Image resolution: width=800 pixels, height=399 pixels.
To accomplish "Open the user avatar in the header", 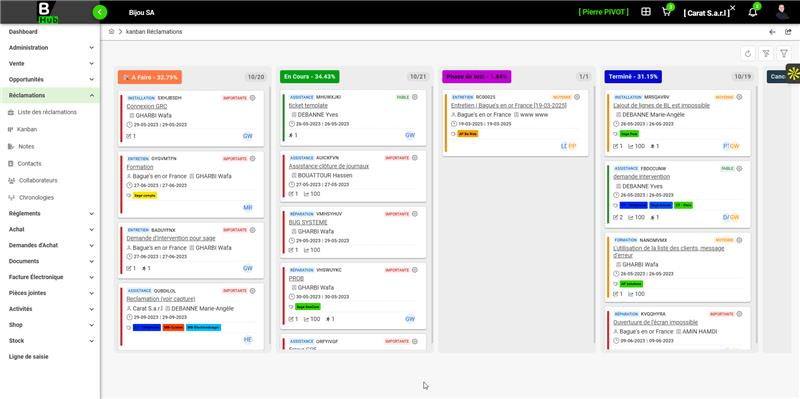I will click(x=782, y=12).
